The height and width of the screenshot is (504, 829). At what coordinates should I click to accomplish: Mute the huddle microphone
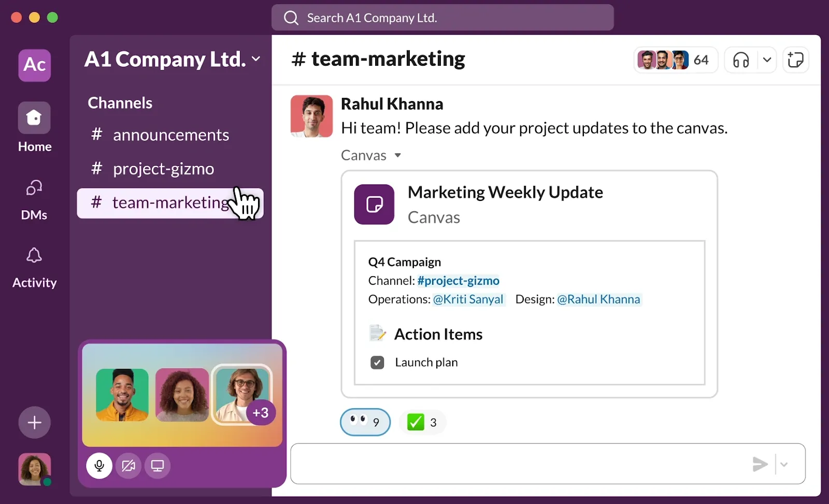(99, 466)
